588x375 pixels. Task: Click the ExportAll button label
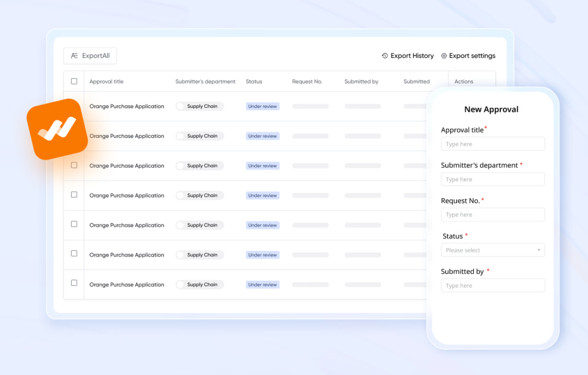[x=96, y=56]
